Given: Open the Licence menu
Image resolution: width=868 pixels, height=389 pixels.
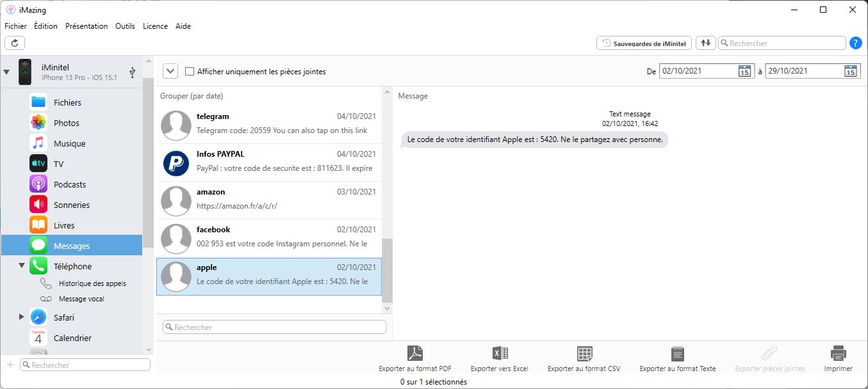Looking at the screenshot, I should pyautogui.click(x=155, y=26).
